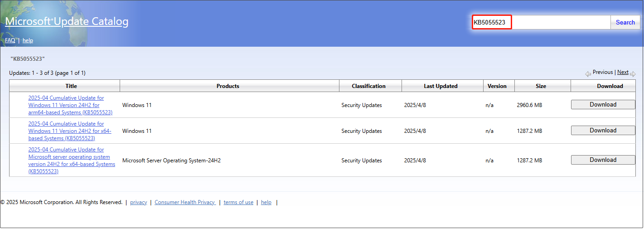
Task: Open terms of use link
Action: pyautogui.click(x=238, y=202)
